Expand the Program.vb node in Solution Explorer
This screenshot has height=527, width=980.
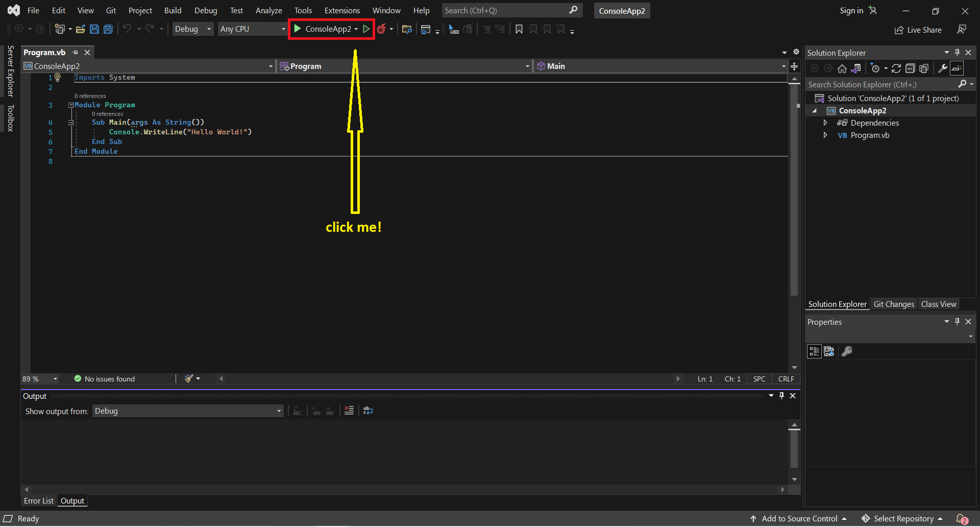[825, 135]
